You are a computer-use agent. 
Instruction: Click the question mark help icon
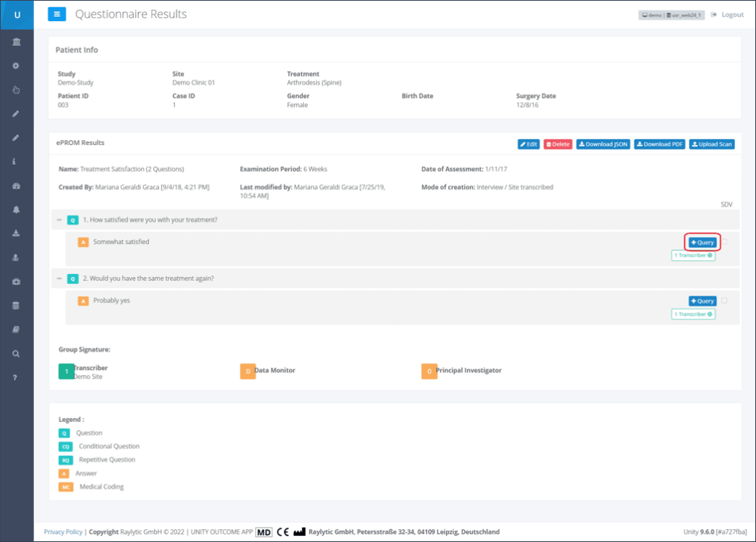point(16,377)
